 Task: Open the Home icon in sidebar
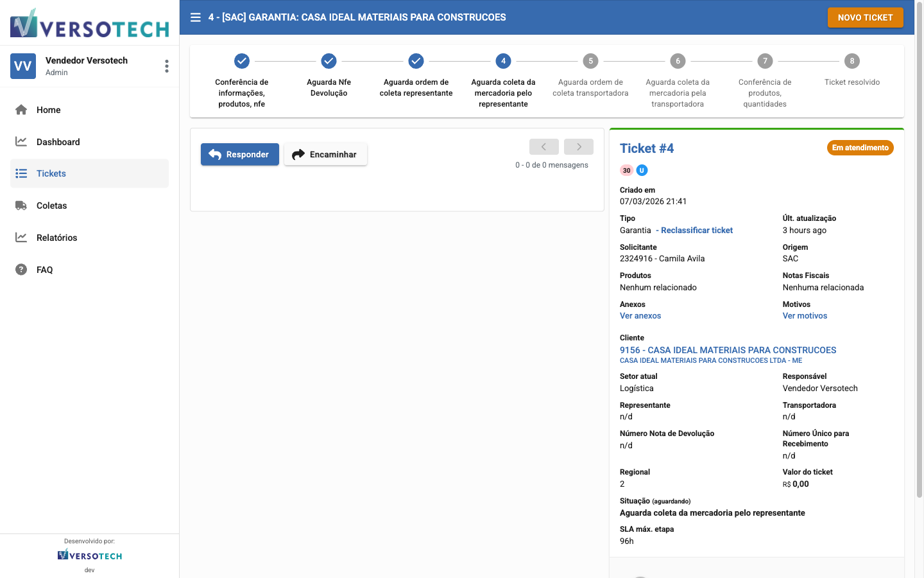click(21, 109)
